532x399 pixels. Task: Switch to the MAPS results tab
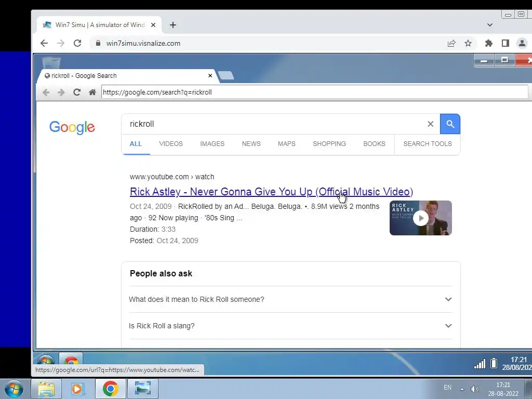point(286,144)
